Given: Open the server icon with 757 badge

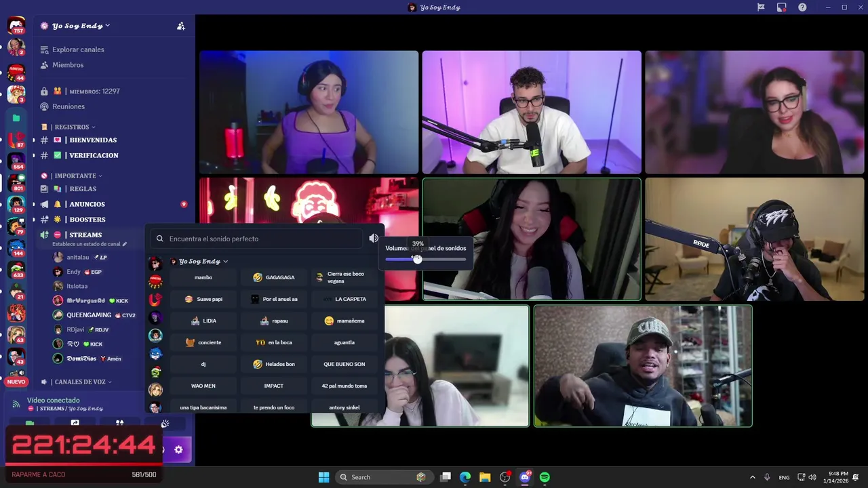Looking at the screenshot, I should [x=16, y=26].
